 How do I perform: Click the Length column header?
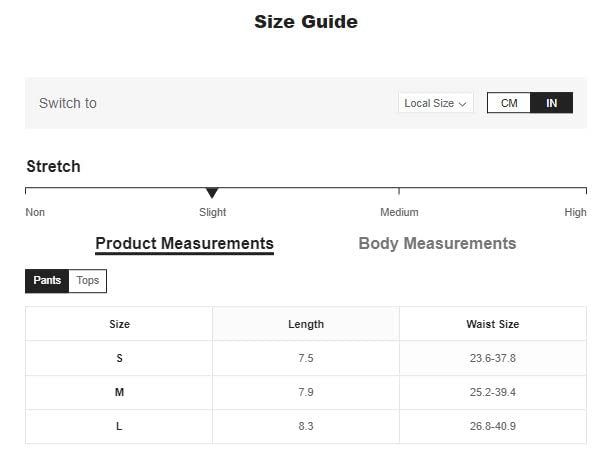(306, 324)
